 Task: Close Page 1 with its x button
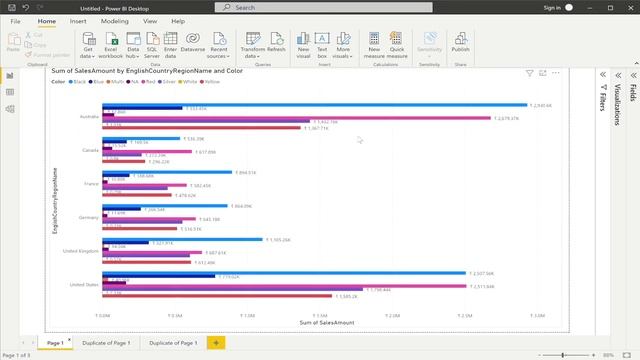[x=69, y=340]
